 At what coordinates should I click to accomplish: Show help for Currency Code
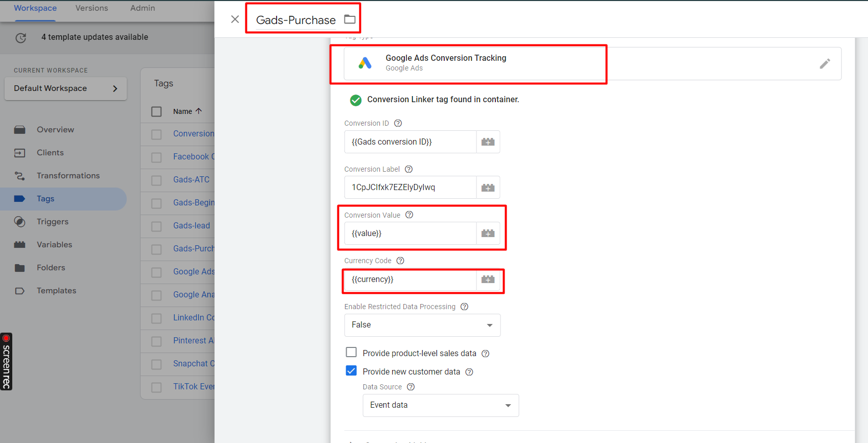pyautogui.click(x=400, y=261)
